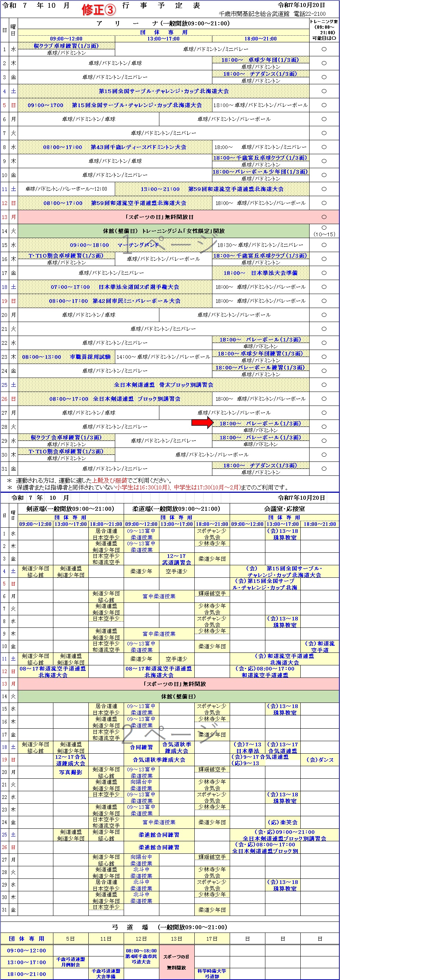Click the 第42回市民ミニバレーボール大会 event

coord(115,301)
